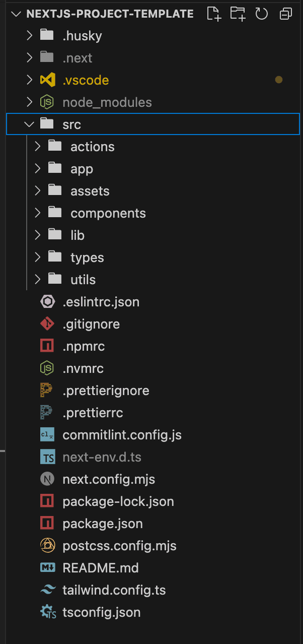Expand the node_modules folder
This screenshot has width=303, height=644.
[29, 102]
